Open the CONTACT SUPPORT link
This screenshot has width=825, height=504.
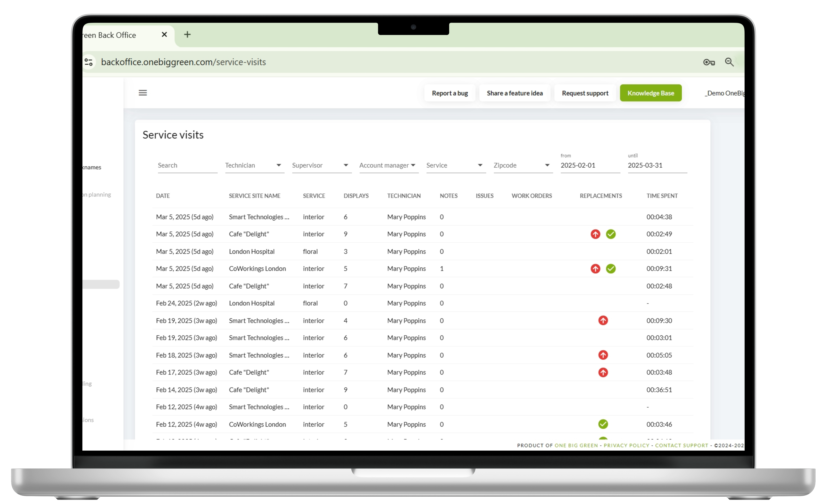coord(681,445)
